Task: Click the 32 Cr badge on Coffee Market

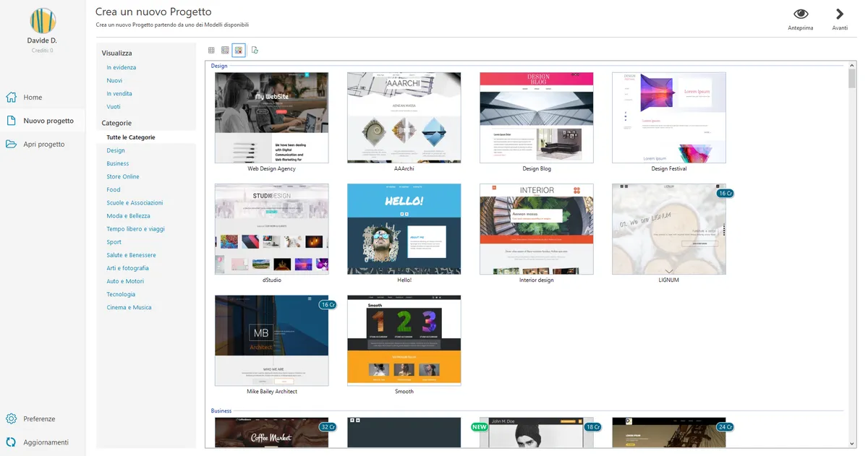Action: 328,427
